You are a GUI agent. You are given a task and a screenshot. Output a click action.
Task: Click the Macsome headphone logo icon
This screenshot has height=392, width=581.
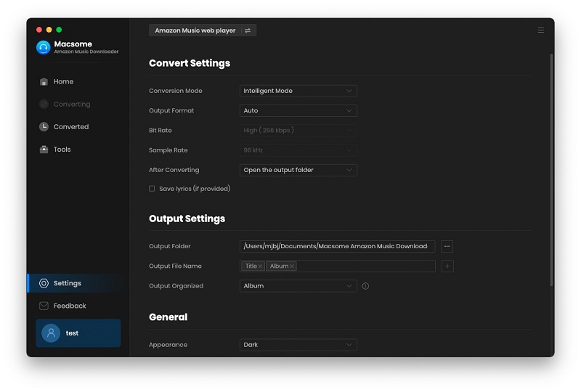tap(44, 47)
